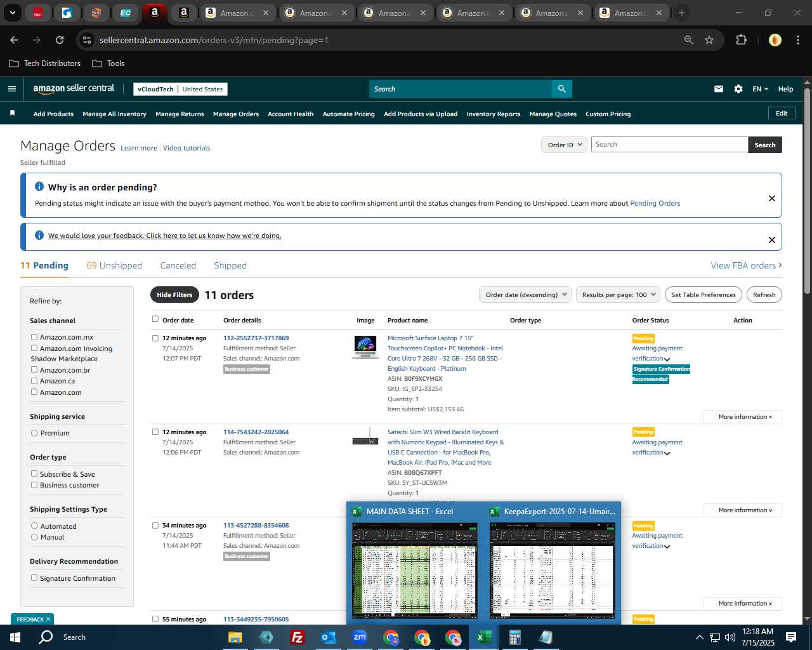Click the browser back arrow
The height and width of the screenshot is (650, 812).
(x=14, y=40)
